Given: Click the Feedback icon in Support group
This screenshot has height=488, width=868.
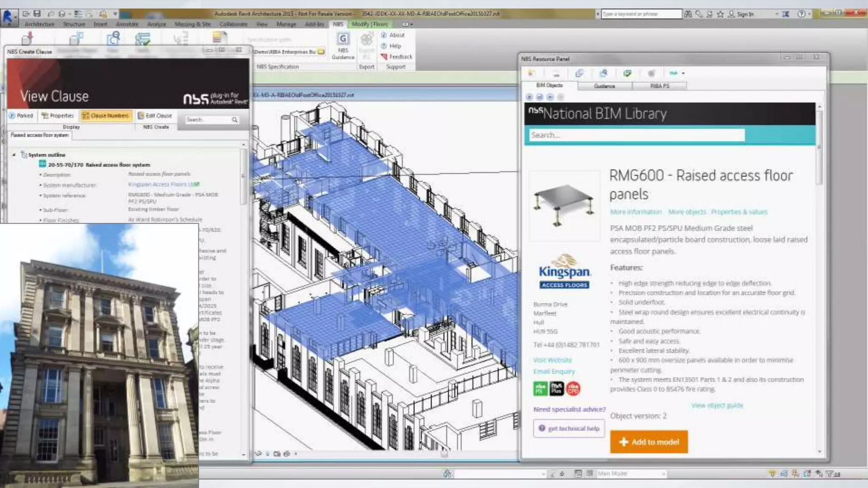Looking at the screenshot, I should click(384, 57).
